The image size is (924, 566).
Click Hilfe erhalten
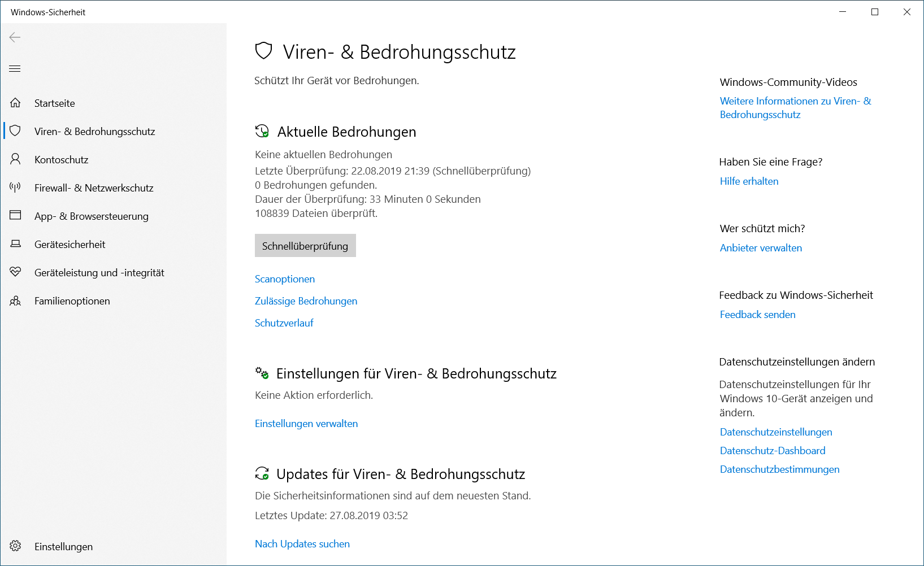749,181
